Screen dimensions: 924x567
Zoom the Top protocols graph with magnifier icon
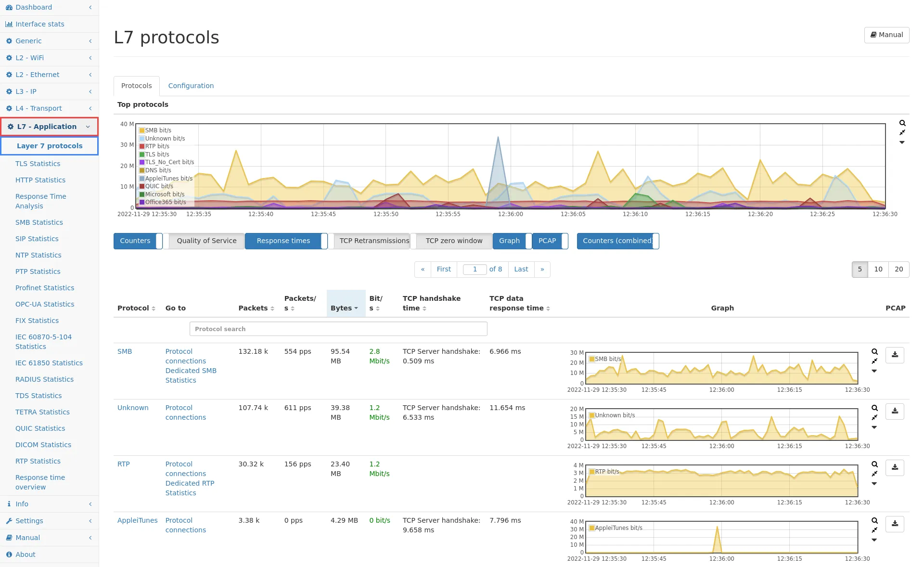coord(902,123)
